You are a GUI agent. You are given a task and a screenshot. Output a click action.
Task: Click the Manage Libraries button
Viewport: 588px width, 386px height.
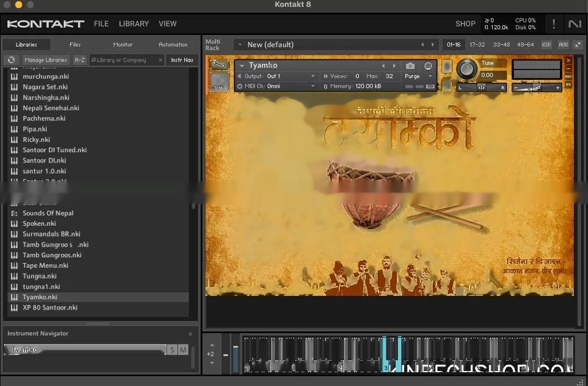tap(46, 60)
